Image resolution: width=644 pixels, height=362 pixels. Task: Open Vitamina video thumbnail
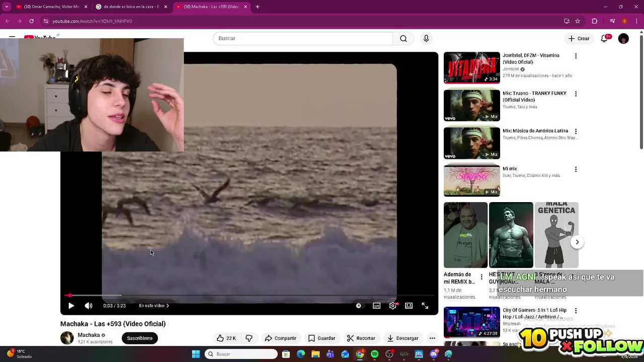click(x=472, y=67)
